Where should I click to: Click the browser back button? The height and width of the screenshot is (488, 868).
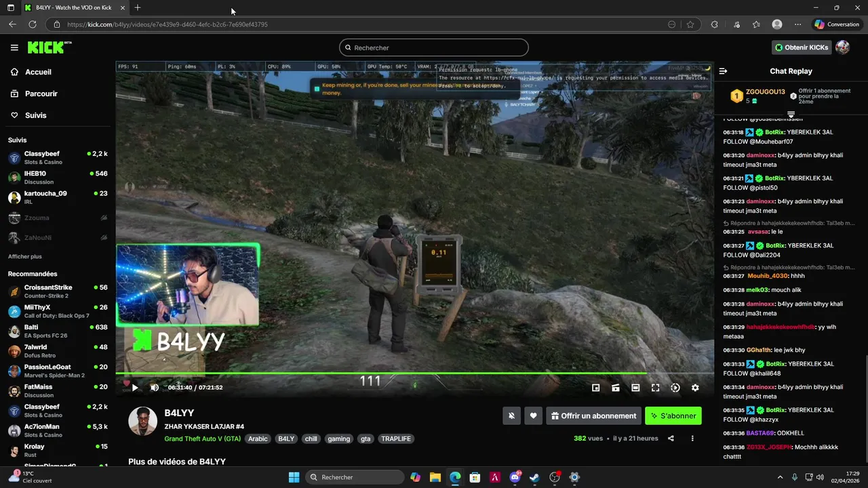(x=12, y=24)
